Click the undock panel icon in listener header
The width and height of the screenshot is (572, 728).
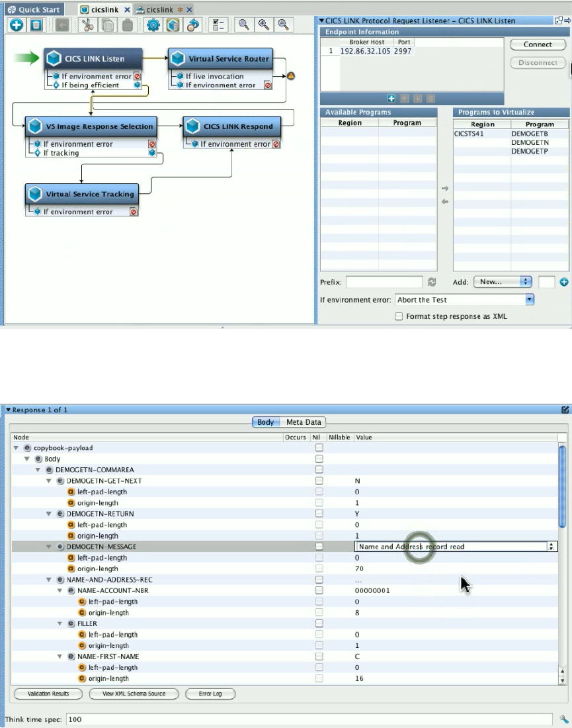pos(559,21)
